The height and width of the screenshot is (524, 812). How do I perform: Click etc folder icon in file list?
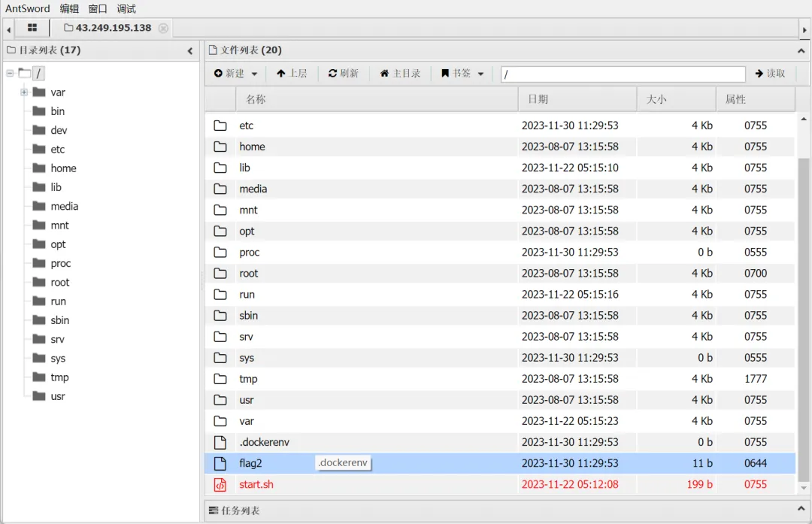(220, 126)
